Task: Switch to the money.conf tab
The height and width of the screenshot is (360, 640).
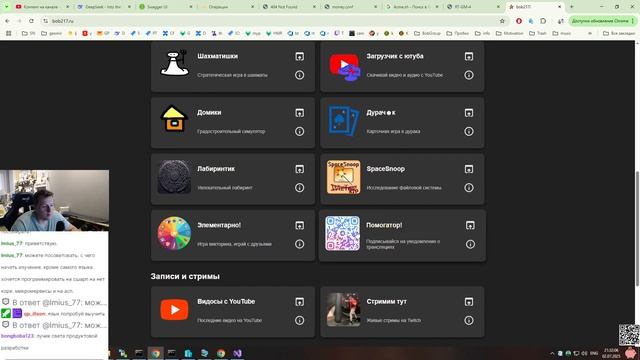Action: click(x=350, y=7)
